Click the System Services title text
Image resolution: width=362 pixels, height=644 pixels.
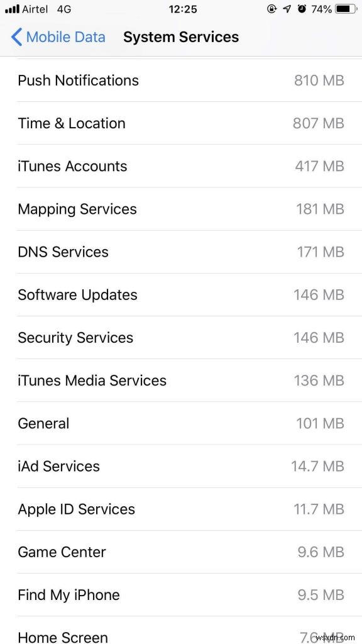[180, 37]
